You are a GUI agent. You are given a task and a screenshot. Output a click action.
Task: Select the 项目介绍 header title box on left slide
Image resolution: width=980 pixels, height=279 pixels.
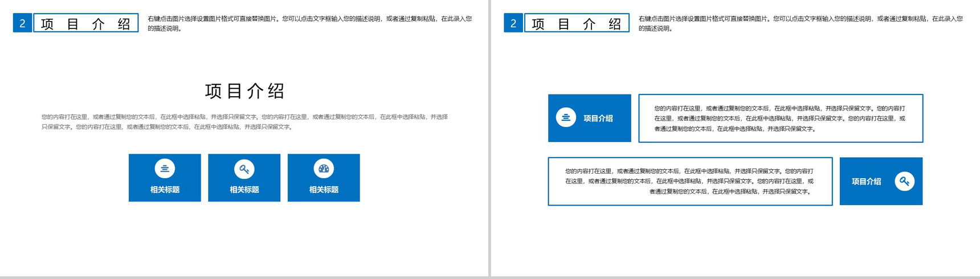[x=86, y=23]
